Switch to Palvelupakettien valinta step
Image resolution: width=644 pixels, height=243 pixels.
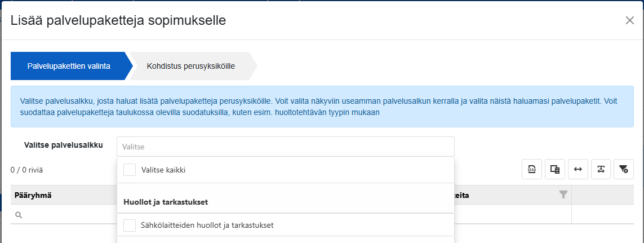[x=69, y=66]
